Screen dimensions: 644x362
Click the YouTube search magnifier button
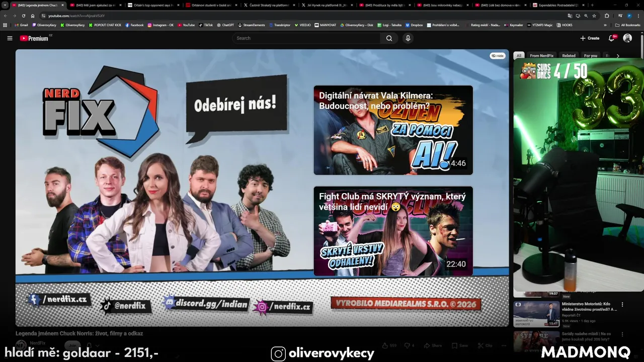[x=389, y=38]
